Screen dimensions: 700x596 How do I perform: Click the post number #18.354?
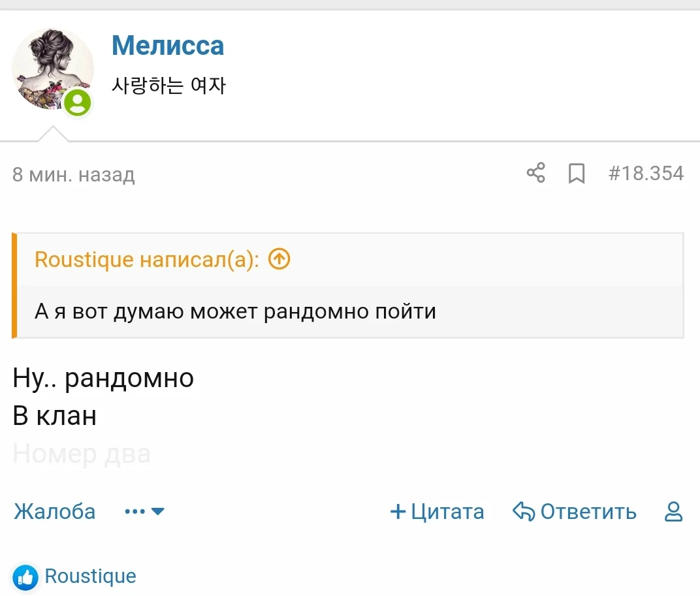(x=646, y=173)
